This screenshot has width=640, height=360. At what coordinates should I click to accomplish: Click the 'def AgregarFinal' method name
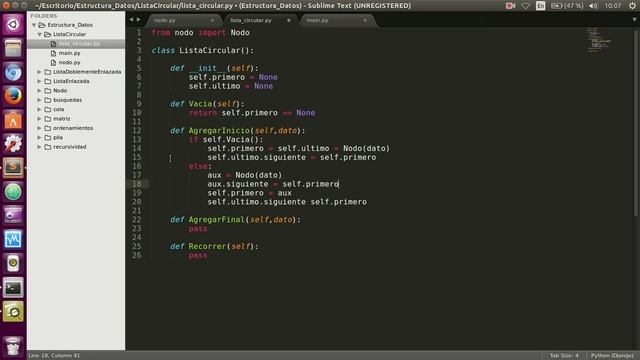click(216, 220)
